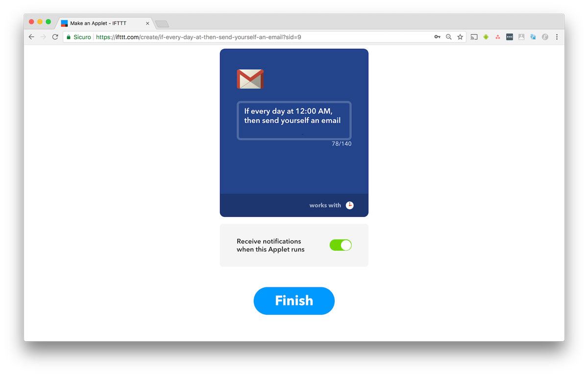Open the Asana three-dots extension icon
Screen dimensions: 588x375
(498, 37)
